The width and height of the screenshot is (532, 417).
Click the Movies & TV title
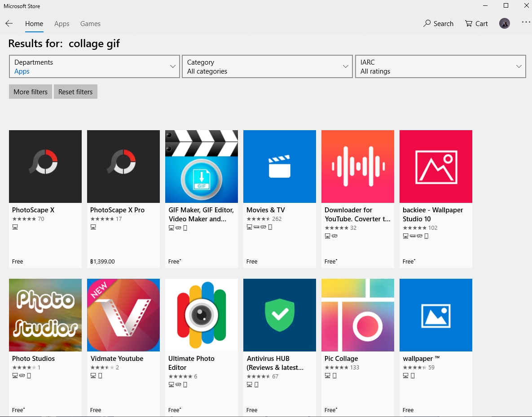click(266, 210)
